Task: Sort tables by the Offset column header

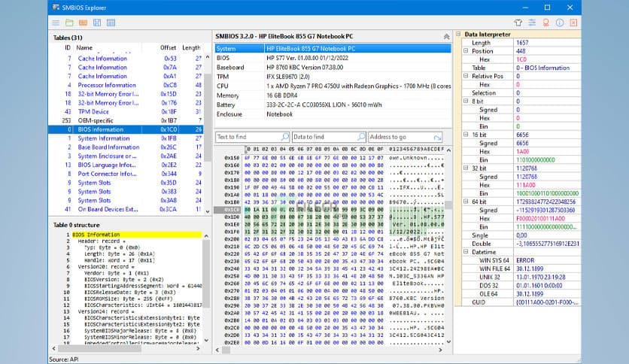Action: click(x=168, y=47)
